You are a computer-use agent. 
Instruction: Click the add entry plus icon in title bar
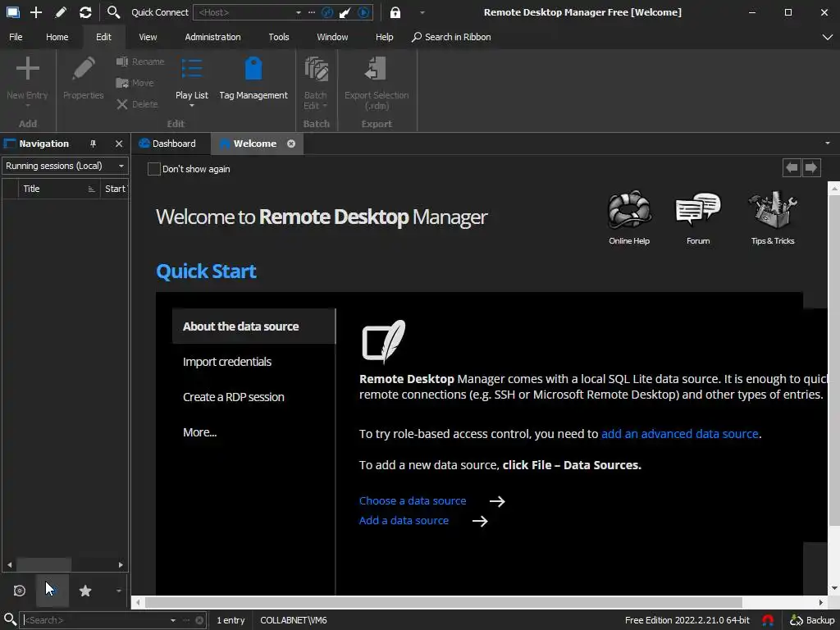[x=36, y=11]
